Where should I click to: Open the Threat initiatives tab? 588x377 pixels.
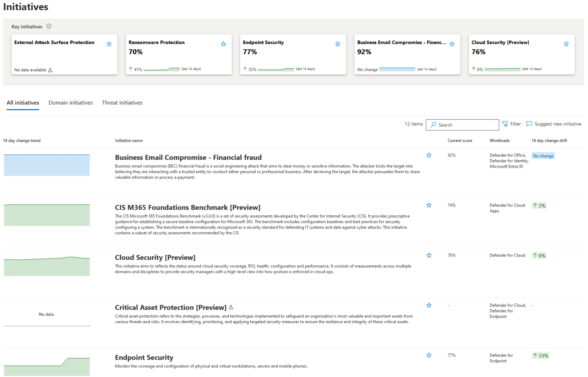(x=122, y=103)
